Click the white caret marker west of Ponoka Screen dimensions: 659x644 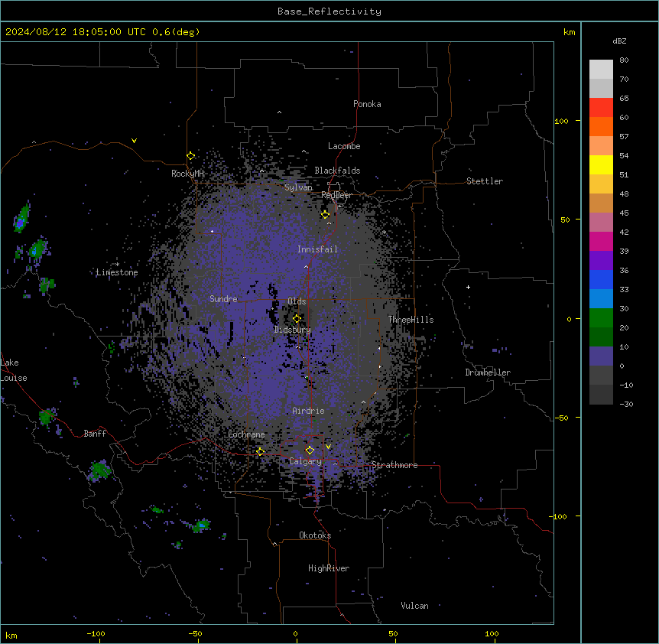click(x=280, y=112)
